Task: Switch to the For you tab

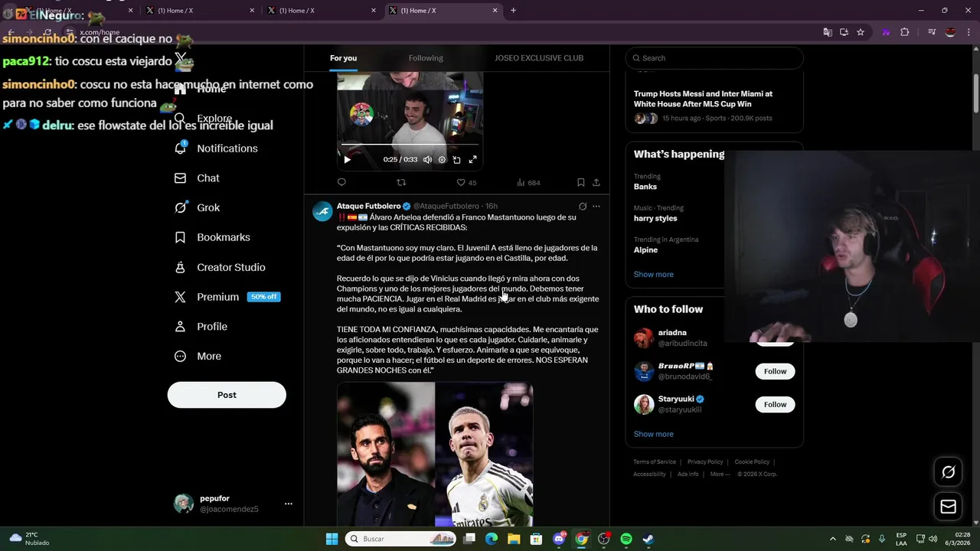Action: pos(343,58)
